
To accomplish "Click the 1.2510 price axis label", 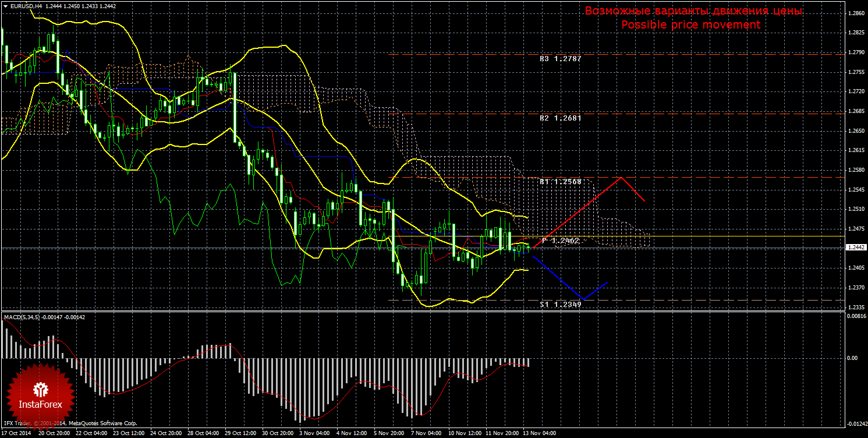I will 856,209.
